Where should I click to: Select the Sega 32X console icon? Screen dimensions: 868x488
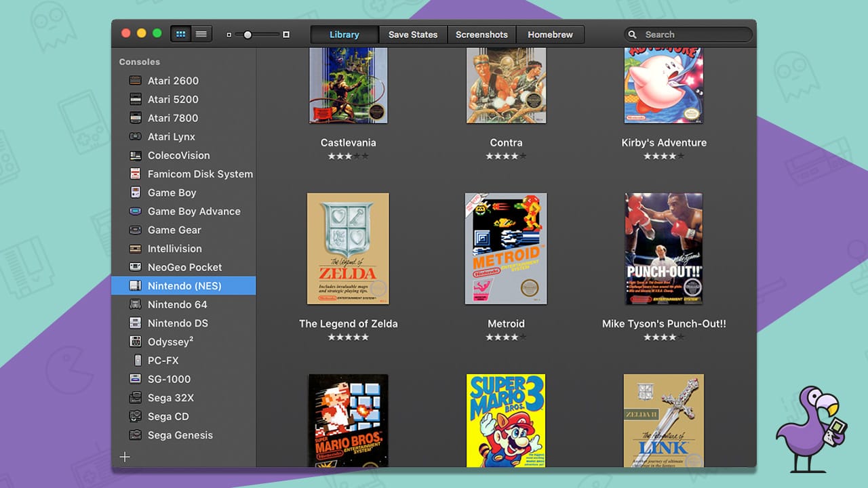pyautogui.click(x=134, y=398)
